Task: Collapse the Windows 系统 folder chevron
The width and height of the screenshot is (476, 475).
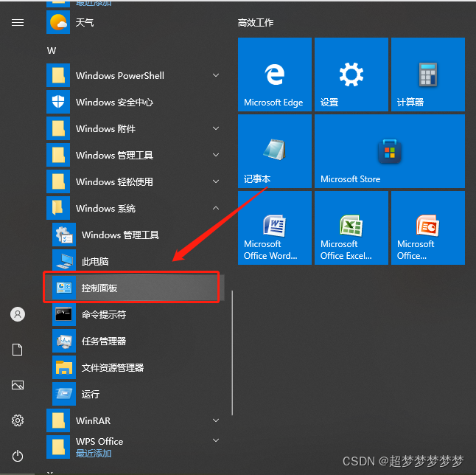Action: [216, 208]
